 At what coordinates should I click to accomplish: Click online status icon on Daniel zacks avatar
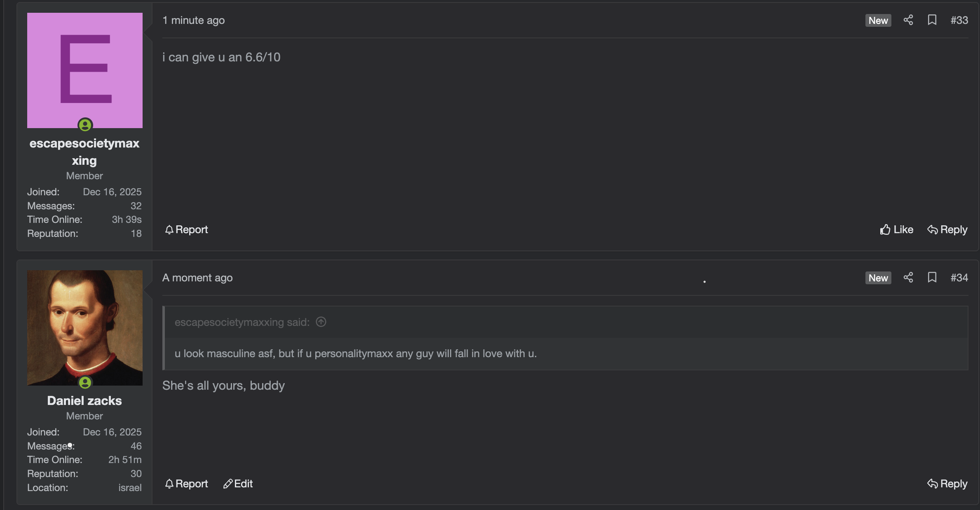pos(85,383)
